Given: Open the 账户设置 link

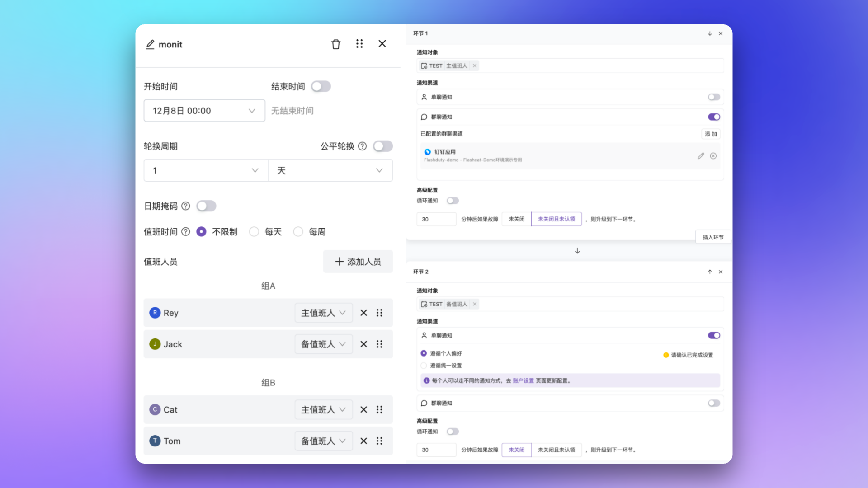Looking at the screenshot, I should [x=523, y=381].
